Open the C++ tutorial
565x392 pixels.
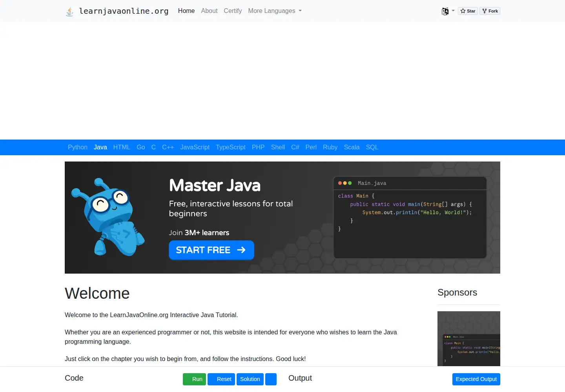168,147
